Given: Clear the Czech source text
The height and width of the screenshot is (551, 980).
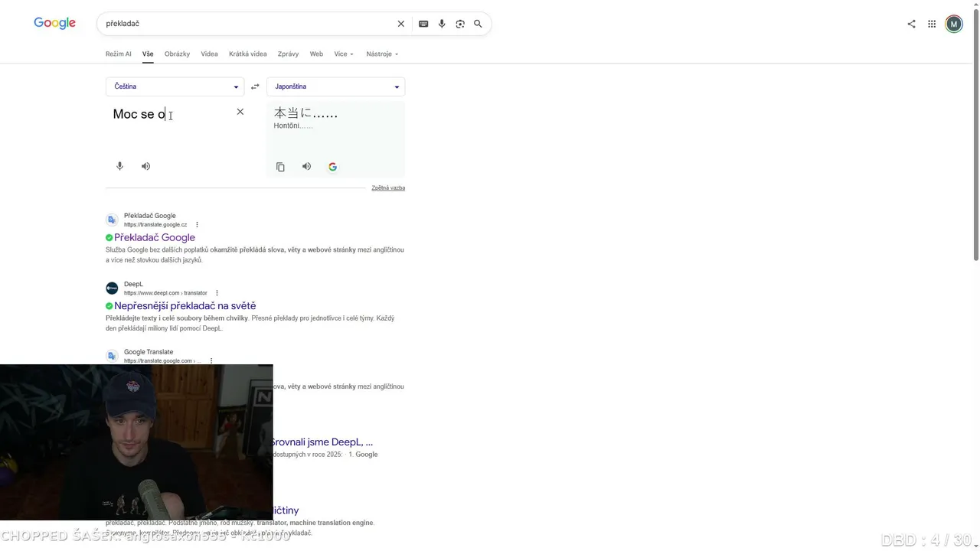Looking at the screenshot, I should [x=240, y=112].
